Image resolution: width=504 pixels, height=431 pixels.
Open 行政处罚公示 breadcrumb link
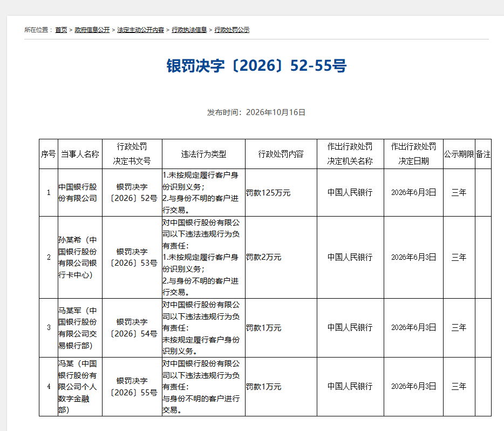tap(231, 30)
